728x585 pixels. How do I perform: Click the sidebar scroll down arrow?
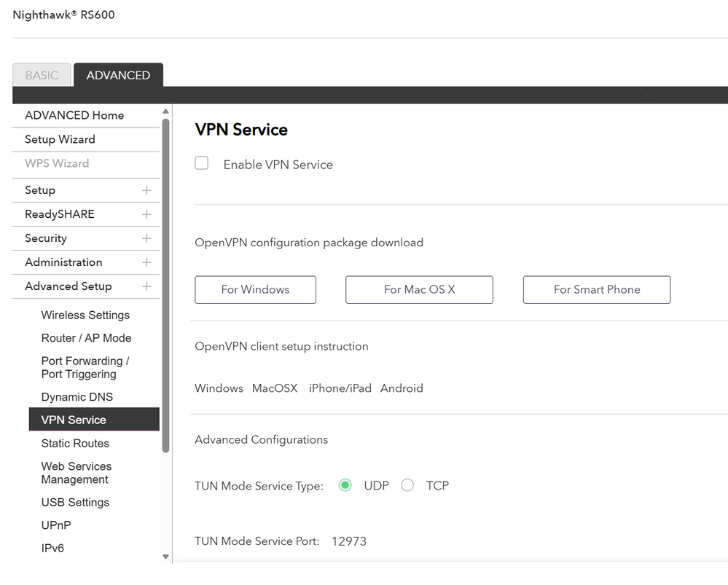(x=165, y=557)
